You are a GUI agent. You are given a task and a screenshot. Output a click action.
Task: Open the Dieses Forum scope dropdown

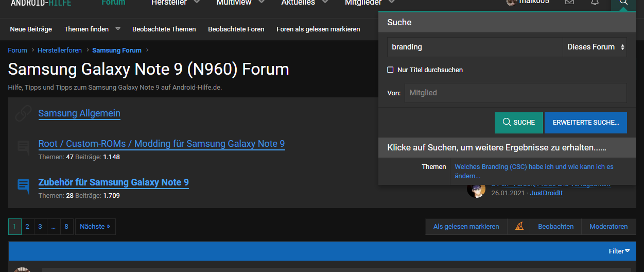(x=595, y=47)
